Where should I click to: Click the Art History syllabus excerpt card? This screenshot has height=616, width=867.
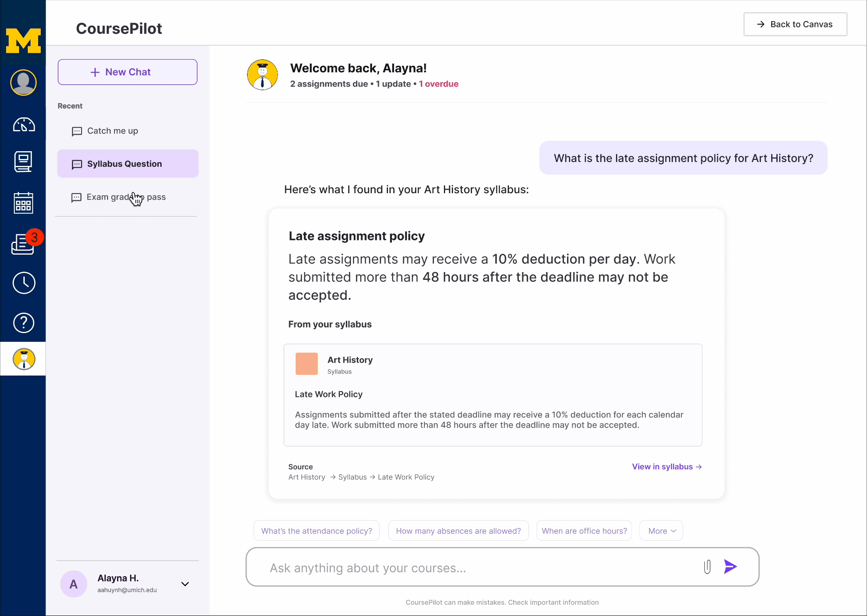point(493,395)
